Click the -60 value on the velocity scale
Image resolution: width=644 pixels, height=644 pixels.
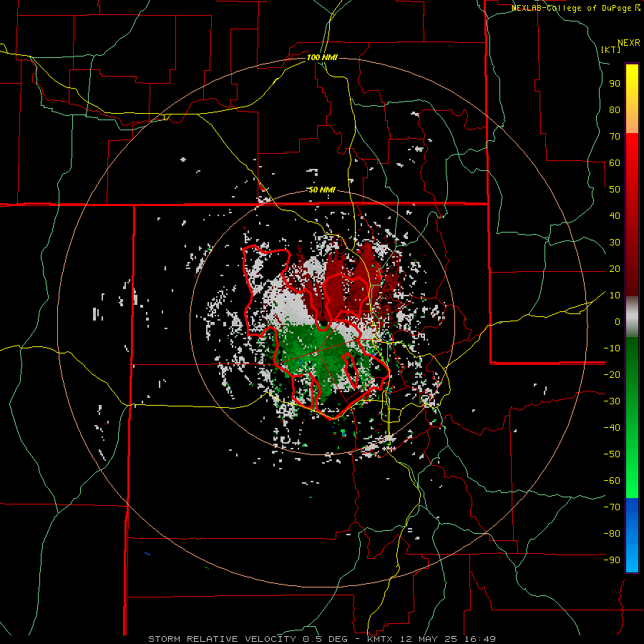pyautogui.click(x=612, y=481)
